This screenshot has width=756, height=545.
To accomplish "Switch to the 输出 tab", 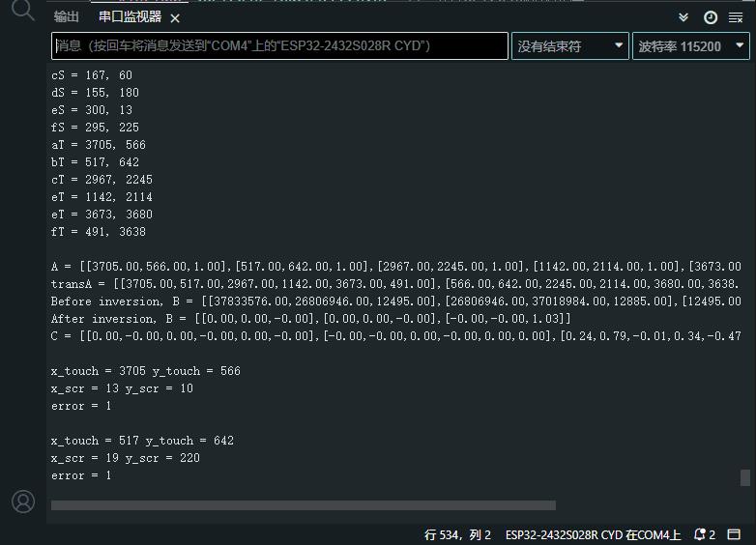I will point(66,16).
